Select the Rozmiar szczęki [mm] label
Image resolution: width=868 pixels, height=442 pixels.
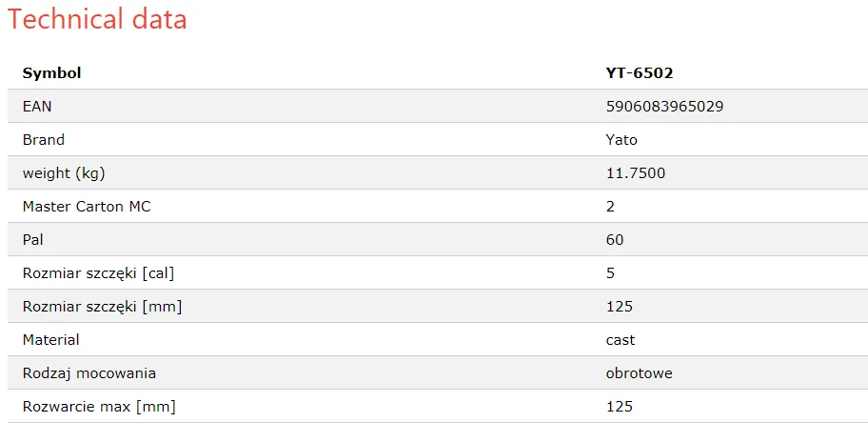[x=102, y=307]
